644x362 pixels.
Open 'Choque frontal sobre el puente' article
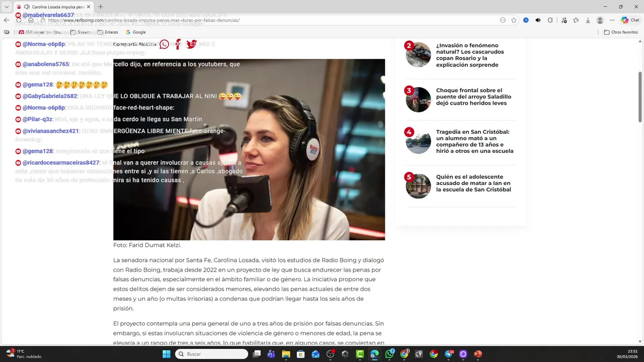click(473, 97)
